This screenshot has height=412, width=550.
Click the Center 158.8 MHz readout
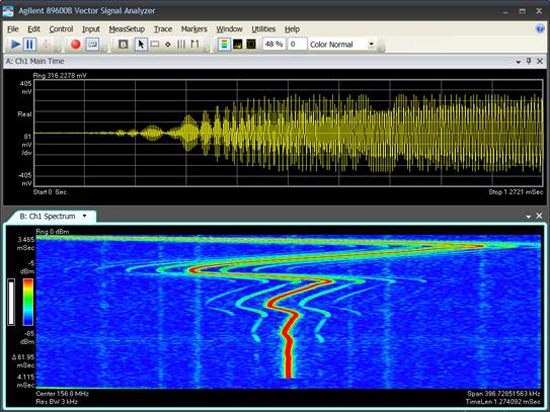coord(62,394)
